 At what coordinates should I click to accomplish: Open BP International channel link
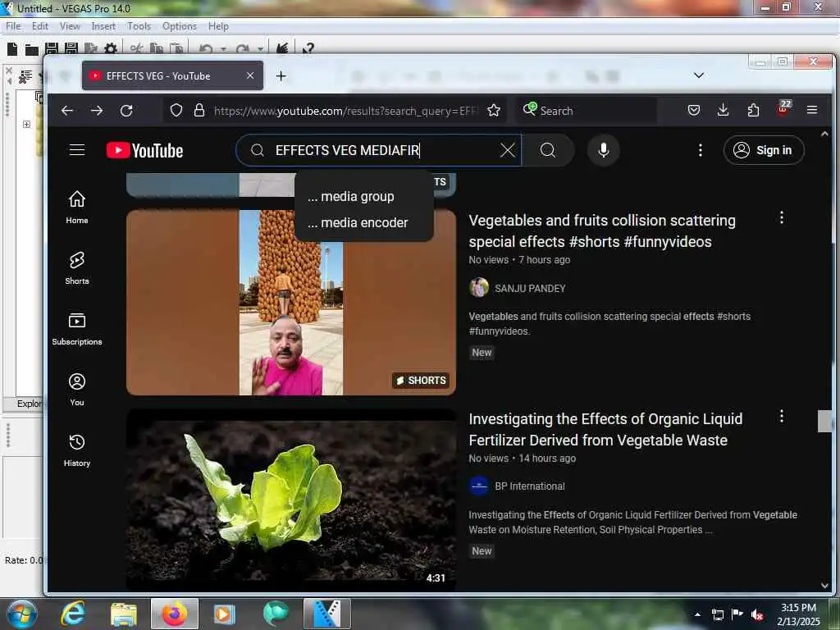pos(530,486)
